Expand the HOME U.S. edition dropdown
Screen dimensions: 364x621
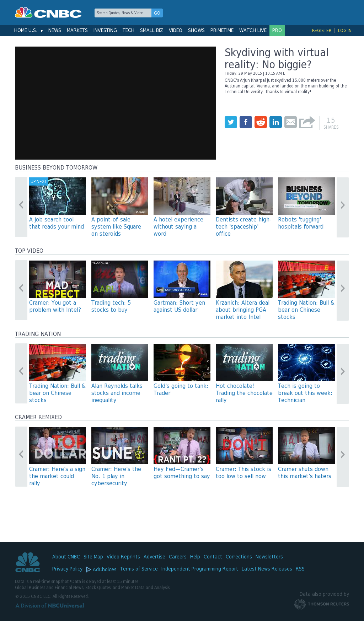[42, 31]
